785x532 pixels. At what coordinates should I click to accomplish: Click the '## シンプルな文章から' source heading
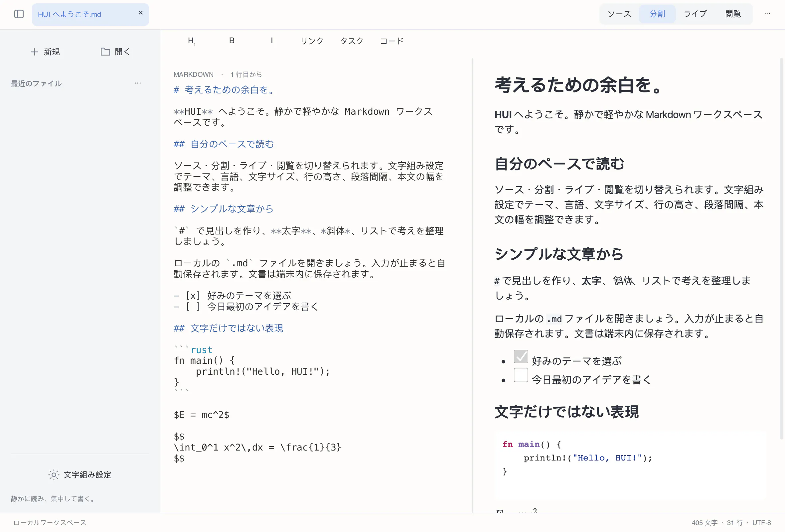224,209
